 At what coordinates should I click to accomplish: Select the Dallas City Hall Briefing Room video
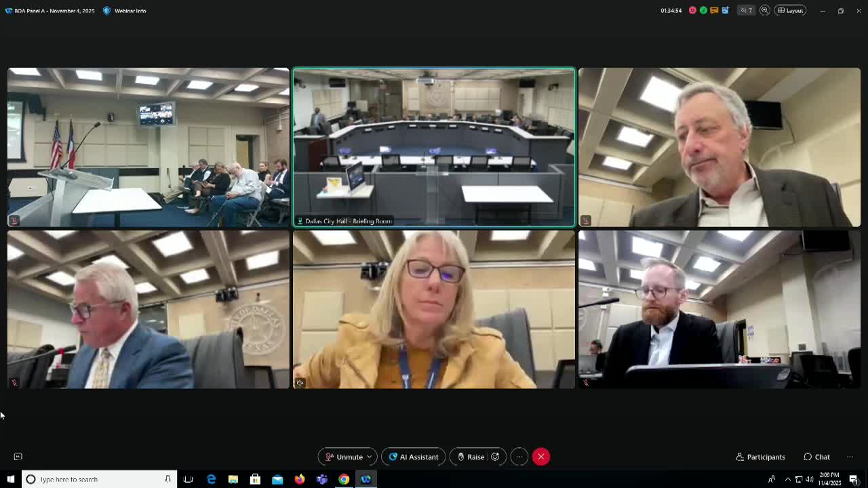pos(434,146)
